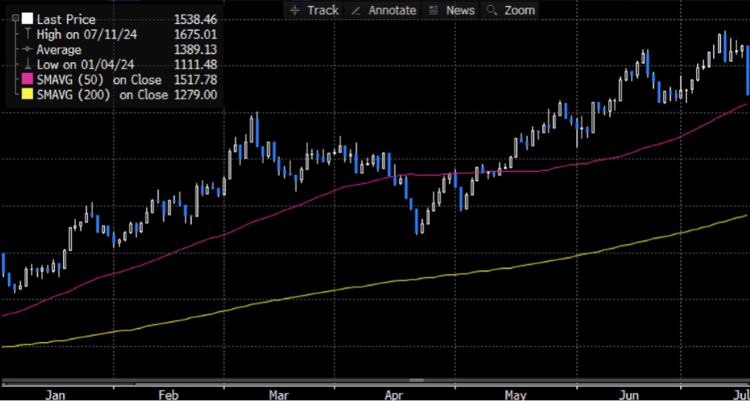Select the Last Price legend label

(x=66, y=18)
